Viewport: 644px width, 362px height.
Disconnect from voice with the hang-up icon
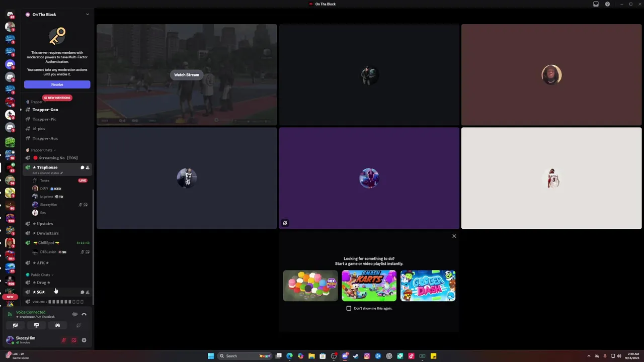tap(84, 314)
